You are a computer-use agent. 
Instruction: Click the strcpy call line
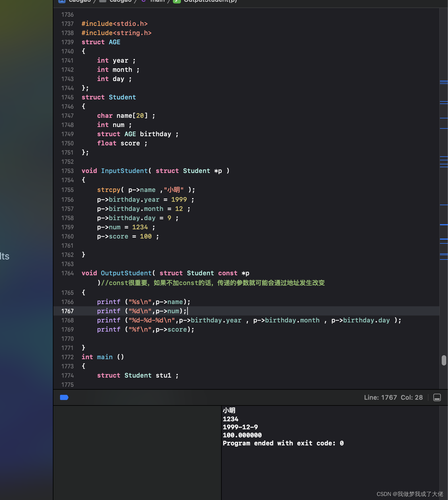pos(146,190)
